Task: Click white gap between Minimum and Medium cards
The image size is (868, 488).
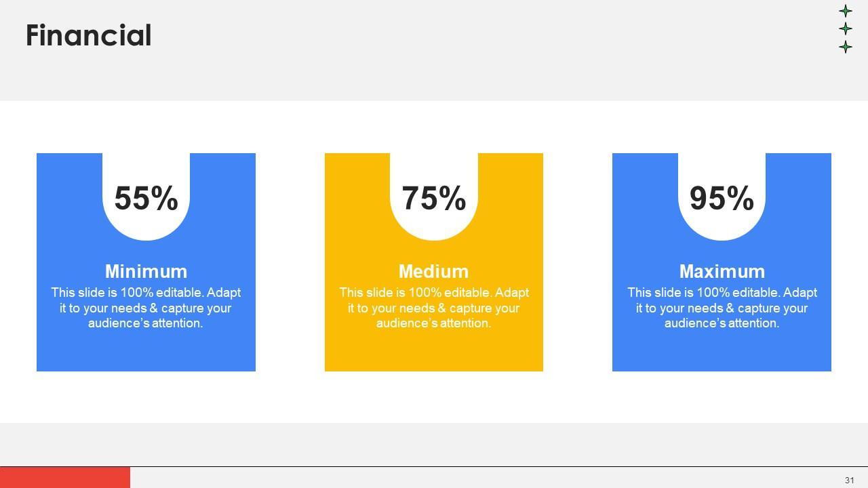Action: (290, 262)
